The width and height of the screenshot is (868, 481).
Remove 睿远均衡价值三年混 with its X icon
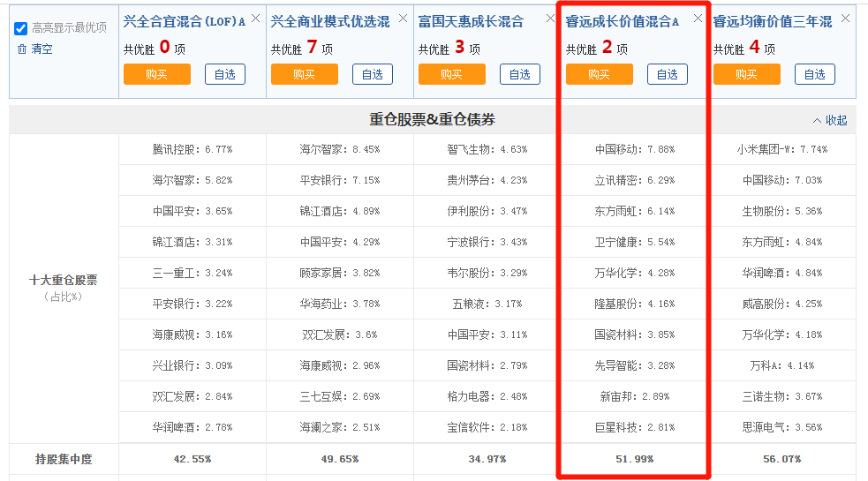coord(845,19)
